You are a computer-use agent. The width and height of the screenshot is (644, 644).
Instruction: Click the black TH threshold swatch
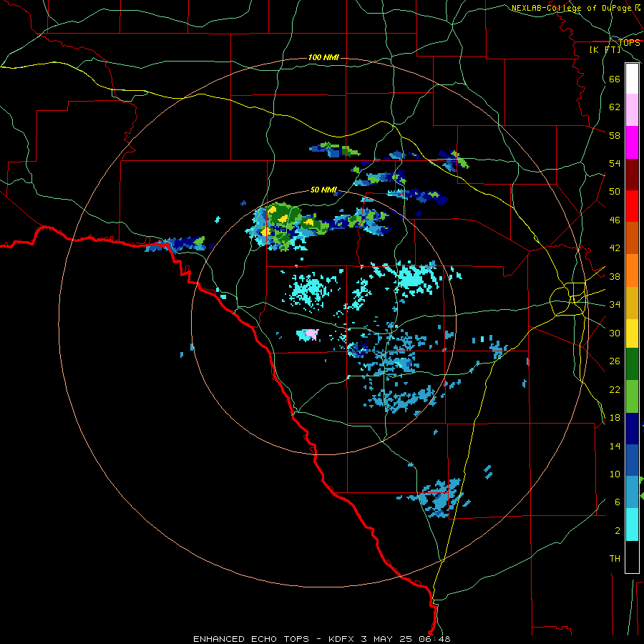tap(632, 557)
